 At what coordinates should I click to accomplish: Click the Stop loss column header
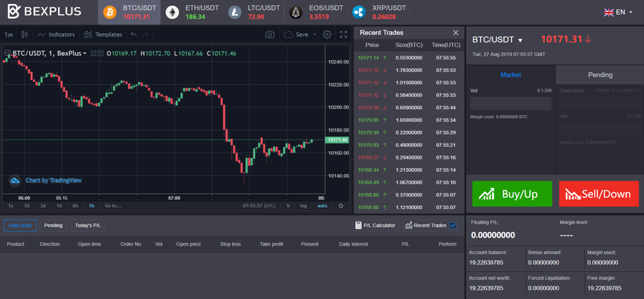point(230,244)
